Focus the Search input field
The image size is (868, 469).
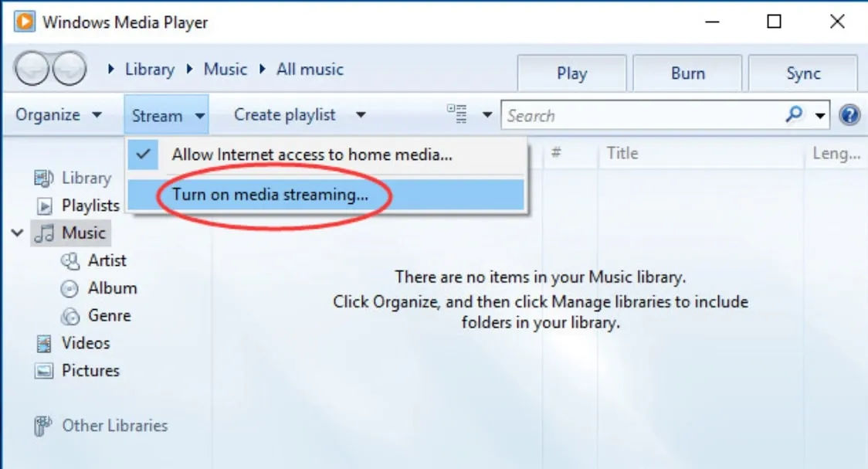(x=643, y=115)
